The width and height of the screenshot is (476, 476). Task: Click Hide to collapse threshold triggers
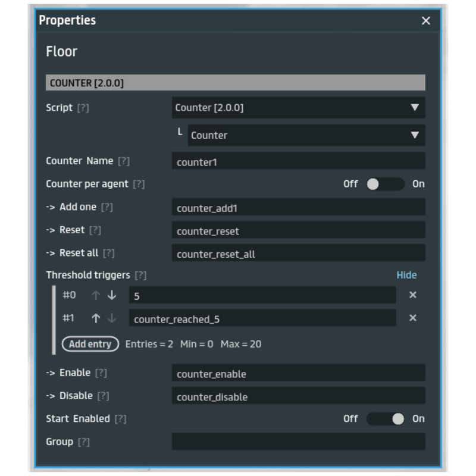coord(406,275)
